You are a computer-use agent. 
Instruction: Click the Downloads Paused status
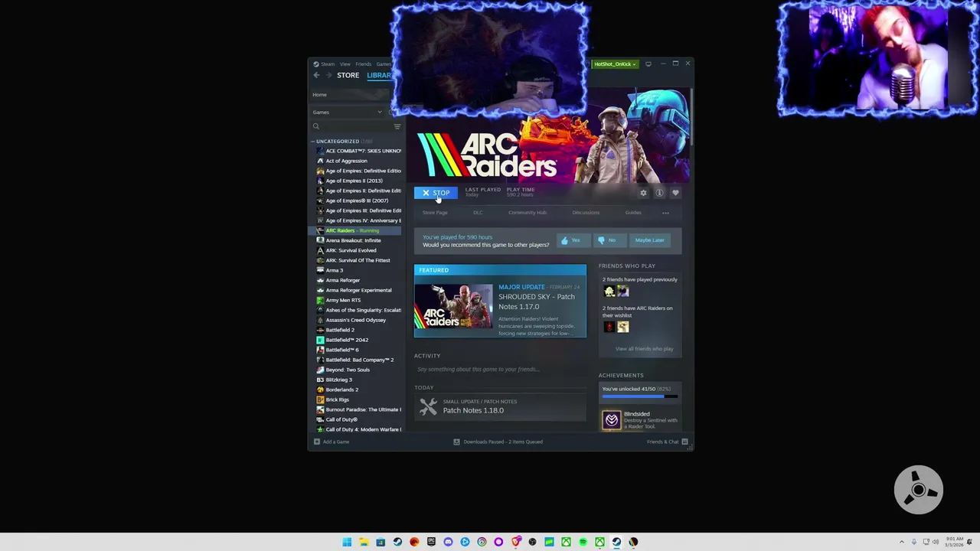point(498,442)
